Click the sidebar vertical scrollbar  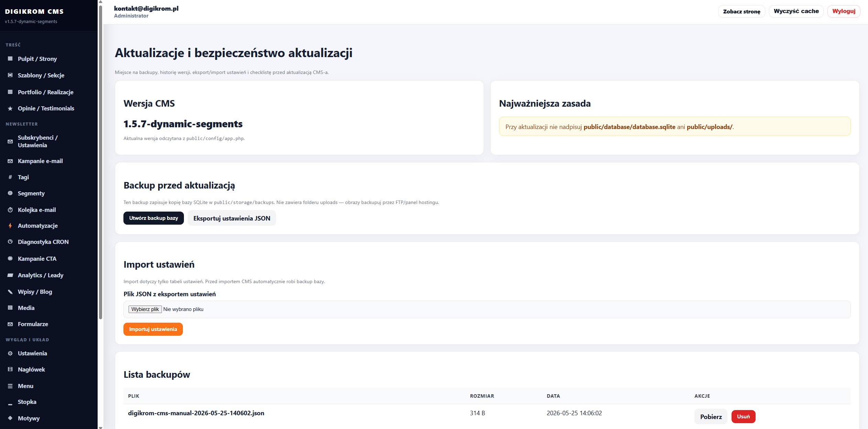click(100, 162)
